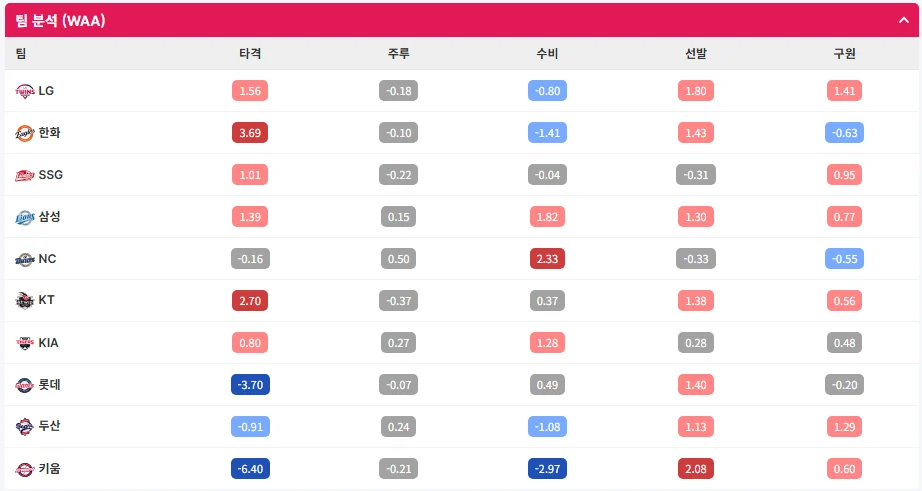Sort by the 구원 column header
922x491 pixels.
(x=844, y=54)
